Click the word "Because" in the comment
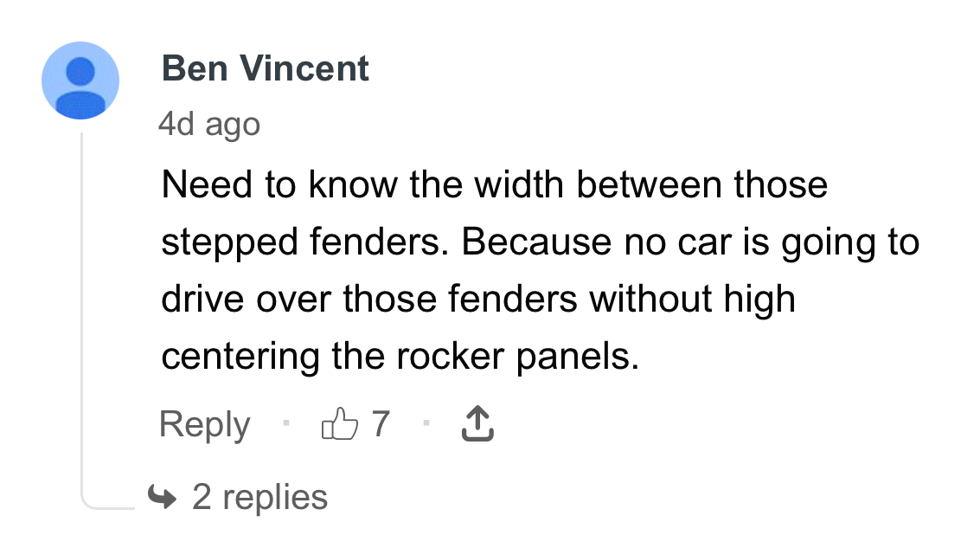The height and width of the screenshot is (548, 980). click(x=535, y=242)
